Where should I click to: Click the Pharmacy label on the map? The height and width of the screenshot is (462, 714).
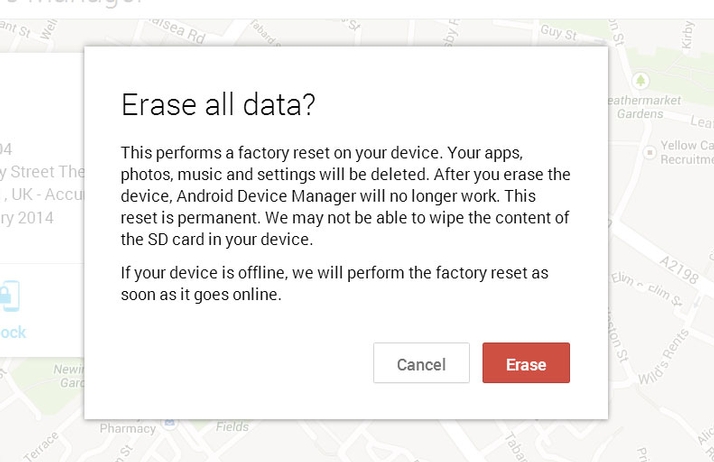point(128,429)
